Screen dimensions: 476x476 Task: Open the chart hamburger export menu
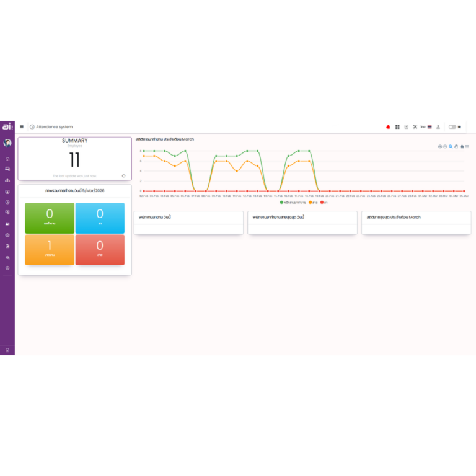467,147
